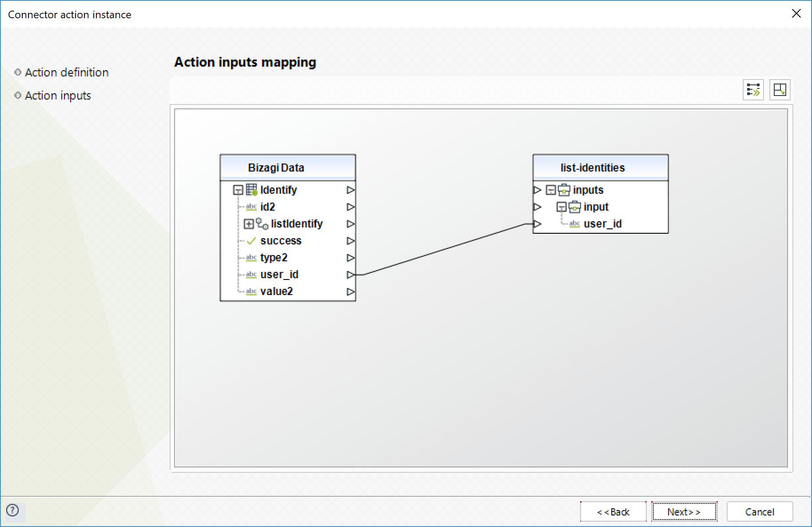
Task: Select the inputs label in list-identities
Action: click(x=588, y=190)
